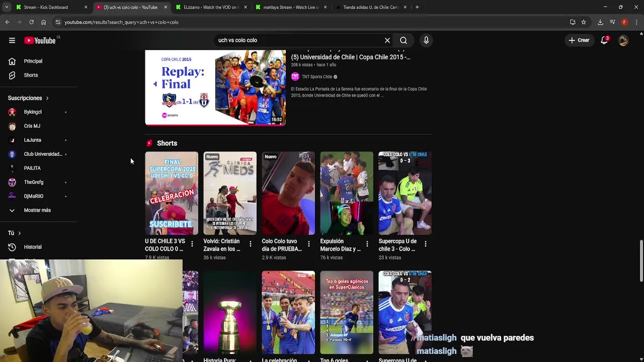Open the browser profile icon
The width and height of the screenshot is (644, 362).
[x=624, y=22]
